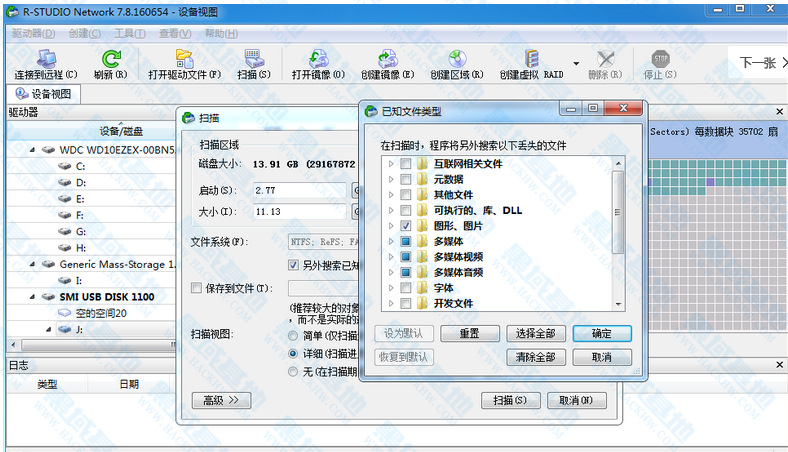
Task: Check the 开发文件 checkbox
Action: 406,303
